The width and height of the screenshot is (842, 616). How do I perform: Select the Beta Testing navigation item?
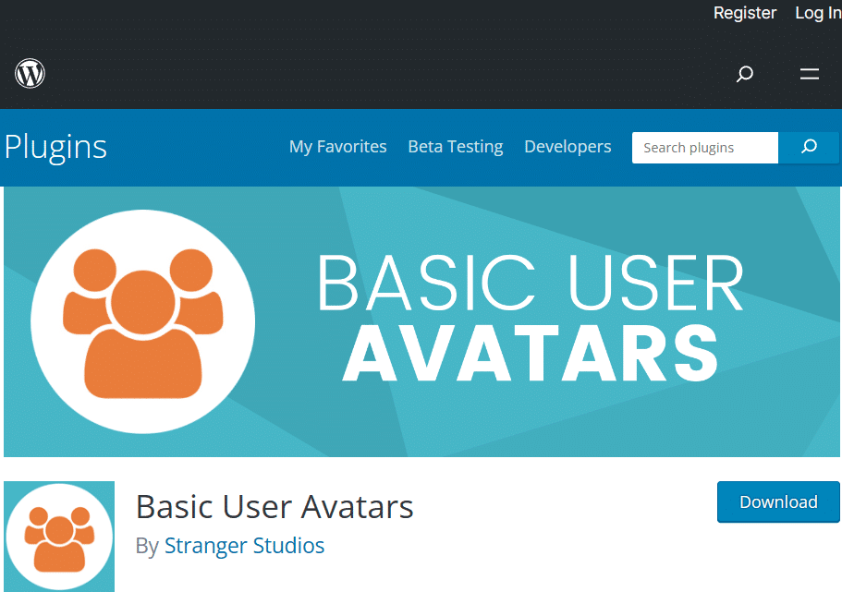(455, 146)
